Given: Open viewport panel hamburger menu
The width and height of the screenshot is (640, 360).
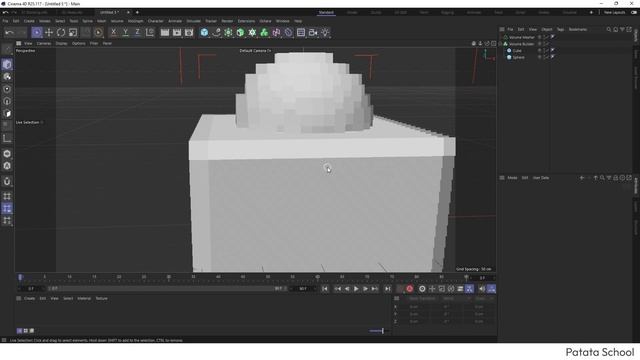Looking at the screenshot, I should [18, 43].
